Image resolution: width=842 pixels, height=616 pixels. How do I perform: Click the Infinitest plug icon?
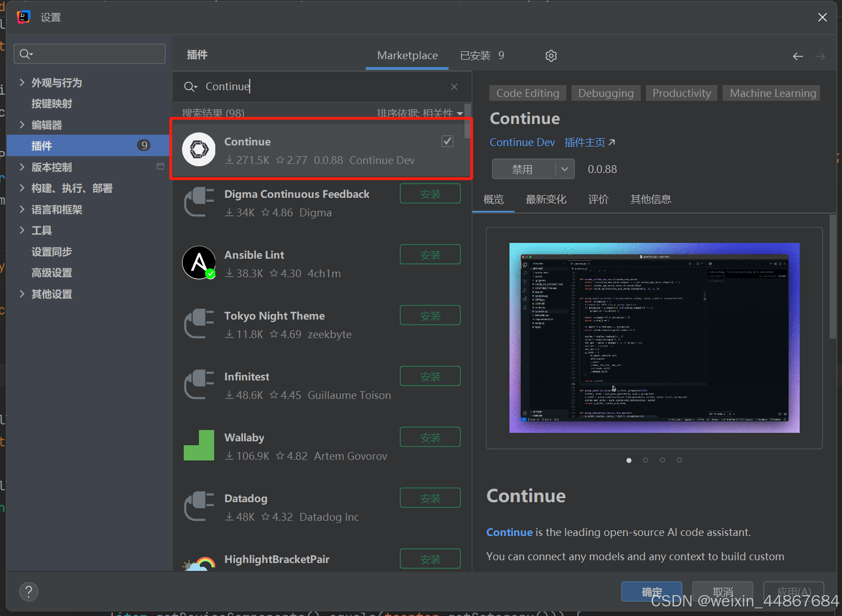tap(199, 384)
